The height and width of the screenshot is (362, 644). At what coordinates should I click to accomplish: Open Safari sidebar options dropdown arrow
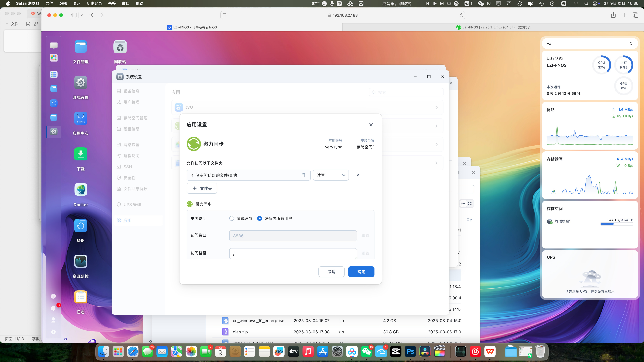coord(82,15)
